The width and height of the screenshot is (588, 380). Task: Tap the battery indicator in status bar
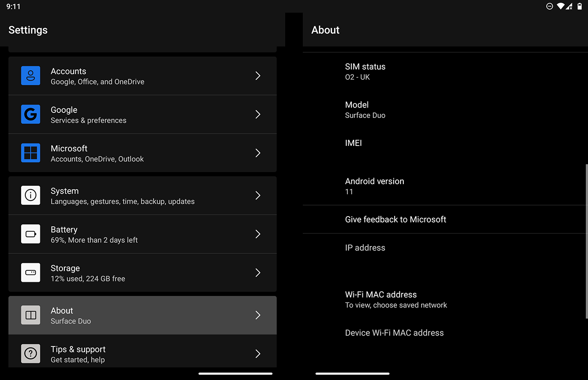coord(580,6)
